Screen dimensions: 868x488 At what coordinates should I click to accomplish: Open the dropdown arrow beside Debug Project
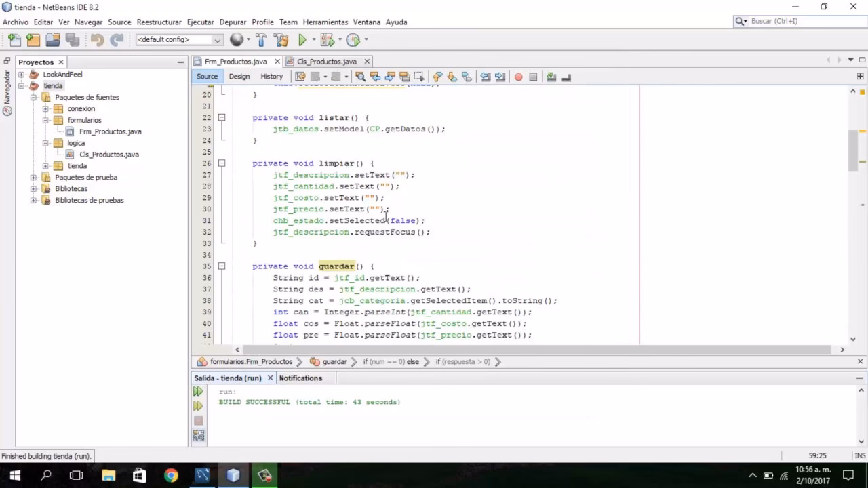(339, 40)
